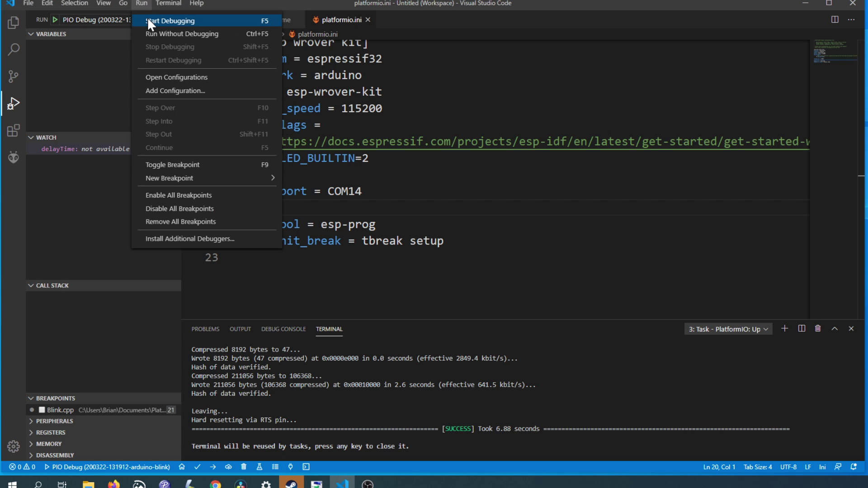The height and width of the screenshot is (488, 868).
Task: Split the terminal panel
Action: tap(802, 328)
